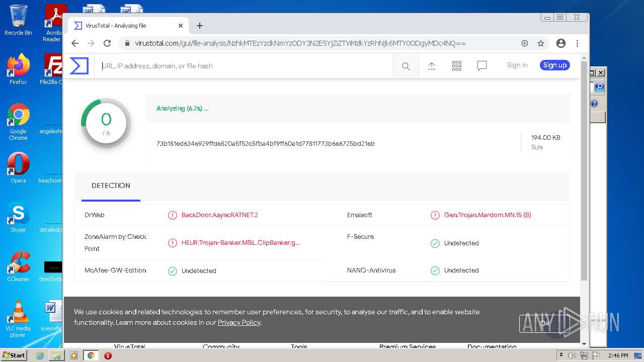Click the search magnifier icon
The image size is (644, 362).
click(406, 66)
